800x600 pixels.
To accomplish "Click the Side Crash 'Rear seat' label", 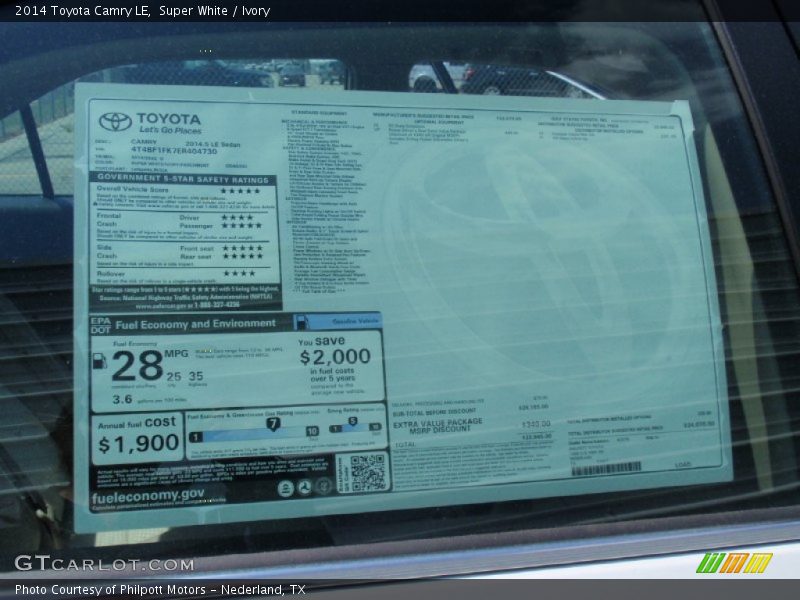I will pos(195,257).
